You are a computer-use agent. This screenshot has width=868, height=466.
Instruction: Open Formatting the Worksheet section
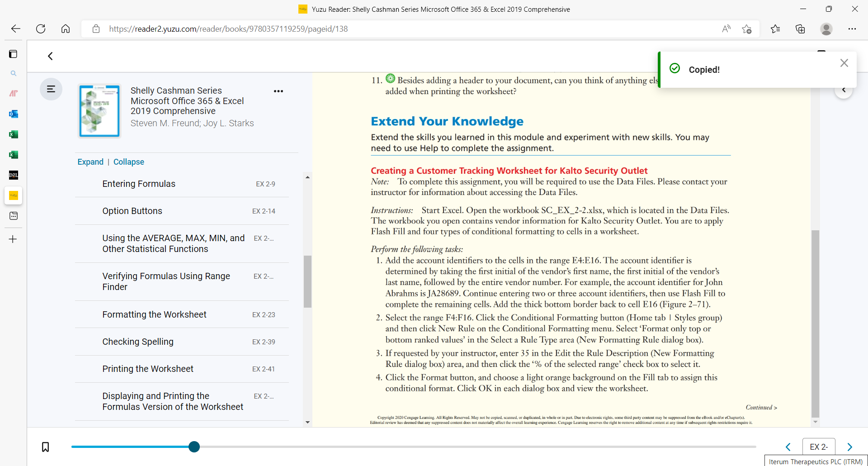click(x=182, y=314)
